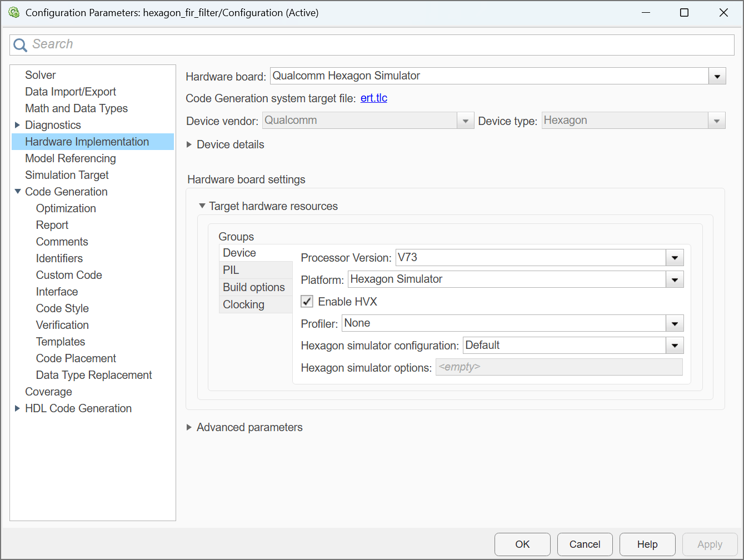The width and height of the screenshot is (744, 560).
Task: Collapse the Code Generation tree node
Action: 17,192
